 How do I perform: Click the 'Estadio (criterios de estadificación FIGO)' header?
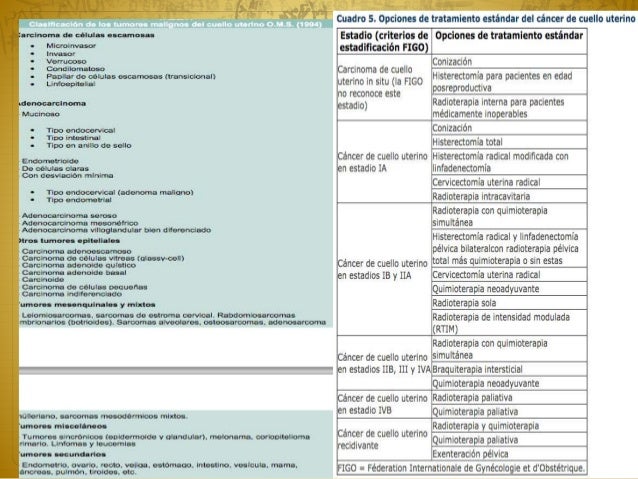pyautogui.click(x=384, y=41)
